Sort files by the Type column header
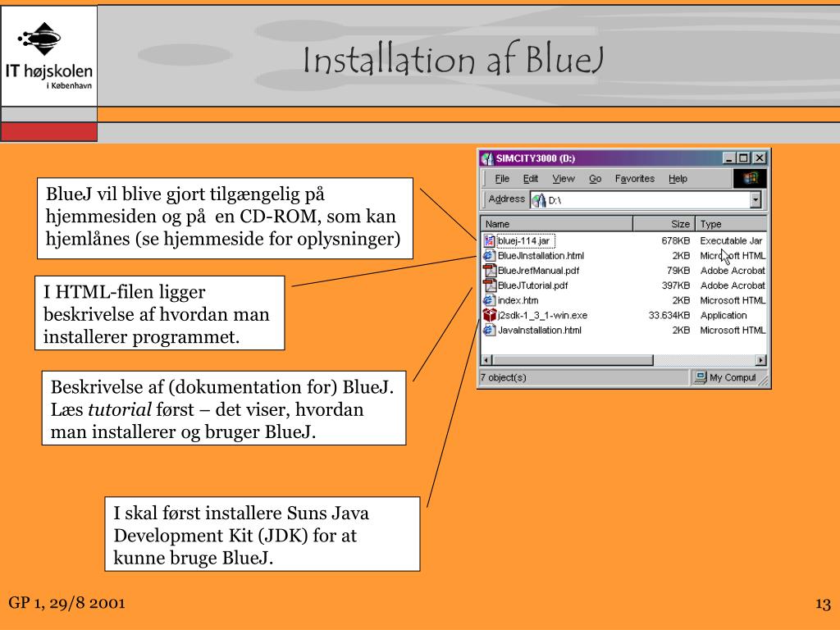 (x=731, y=224)
